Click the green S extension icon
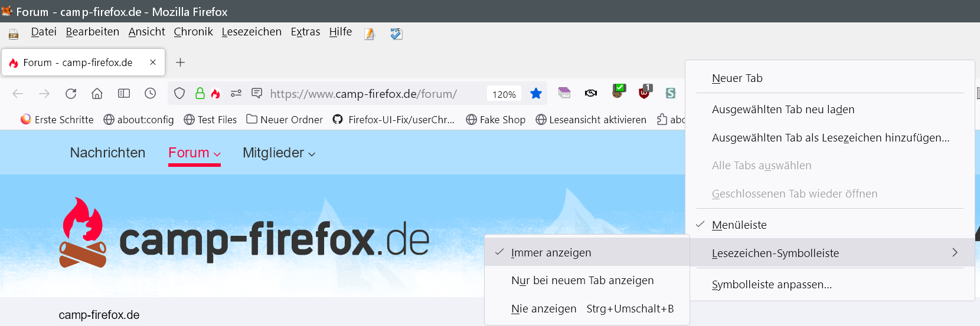980x326 pixels. tap(671, 93)
